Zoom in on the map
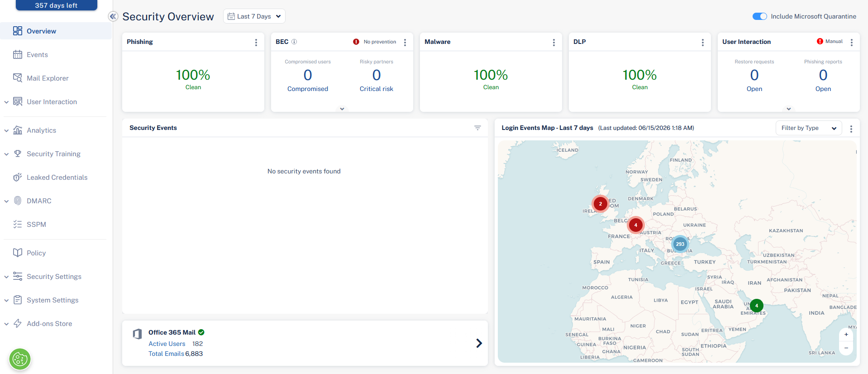This screenshot has height=374, width=868. 846,335
